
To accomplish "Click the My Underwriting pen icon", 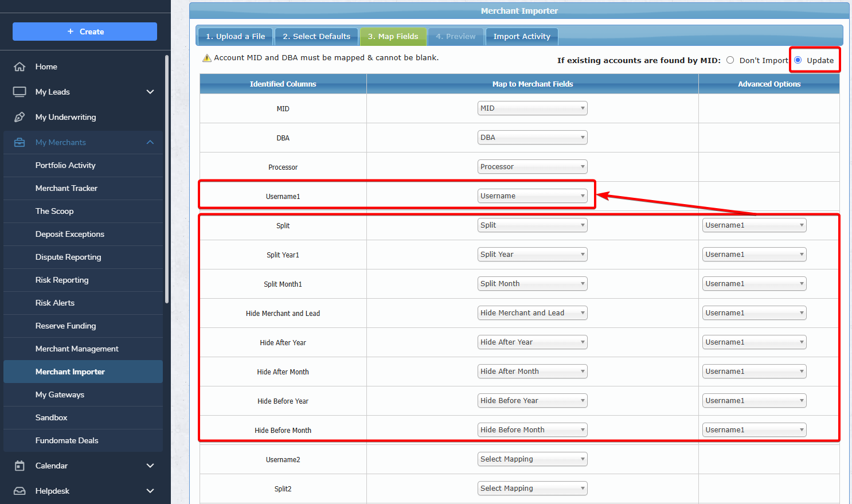I will tap(19, 117).
